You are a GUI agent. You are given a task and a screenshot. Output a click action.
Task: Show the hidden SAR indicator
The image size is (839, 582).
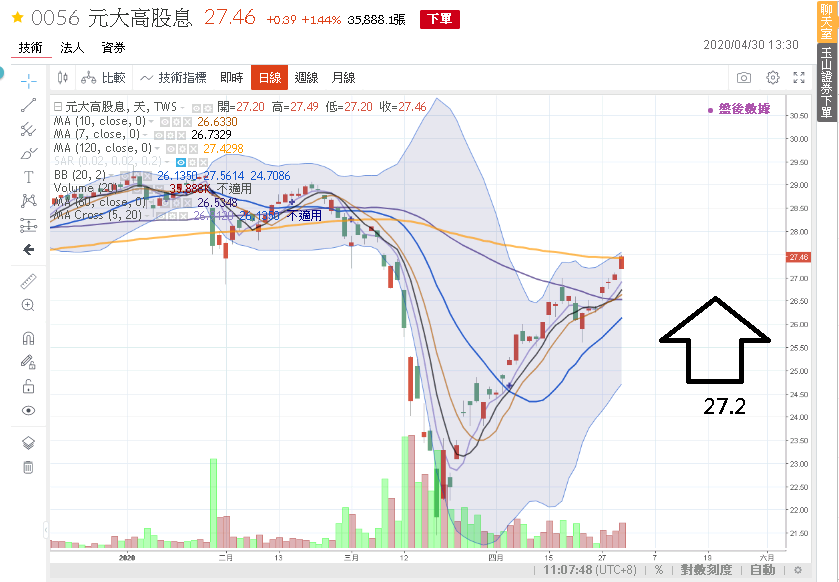click(181, 162)
